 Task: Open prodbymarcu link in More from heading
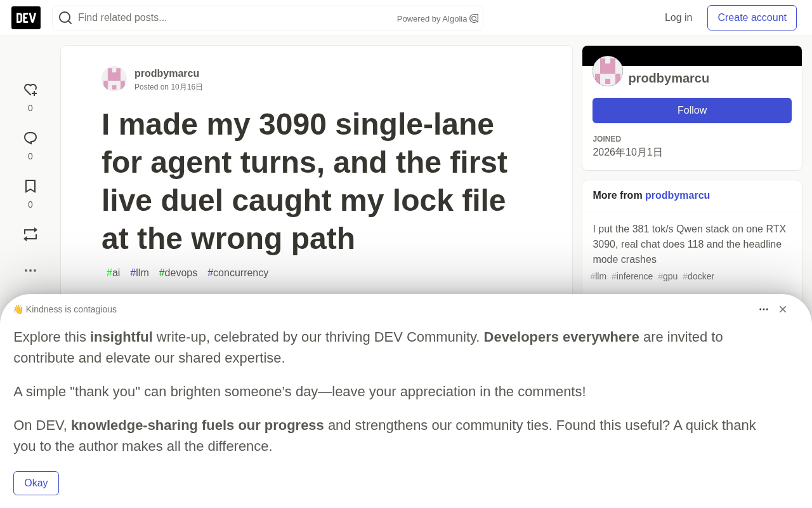click(678, 196)
